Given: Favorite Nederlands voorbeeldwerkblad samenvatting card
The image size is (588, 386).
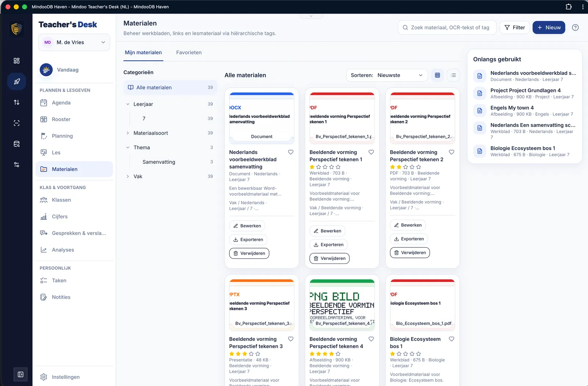Looking at the screenshot, I should [x=291, y=152].
